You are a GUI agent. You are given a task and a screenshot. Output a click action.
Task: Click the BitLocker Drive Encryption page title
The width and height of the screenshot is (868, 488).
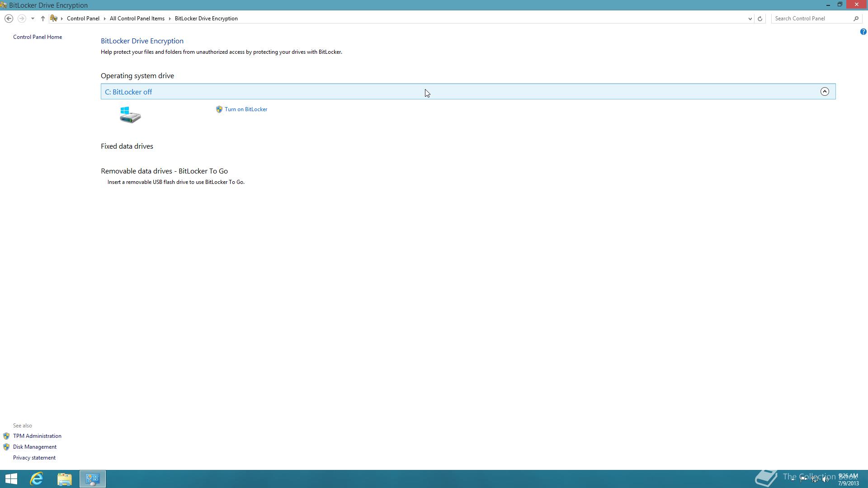142,41
